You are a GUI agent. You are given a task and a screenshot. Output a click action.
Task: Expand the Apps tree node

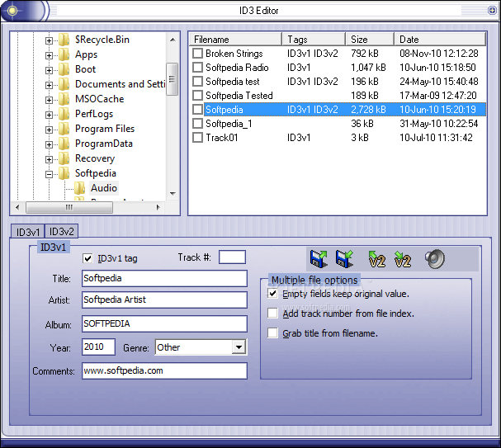[x=49, y=55]
